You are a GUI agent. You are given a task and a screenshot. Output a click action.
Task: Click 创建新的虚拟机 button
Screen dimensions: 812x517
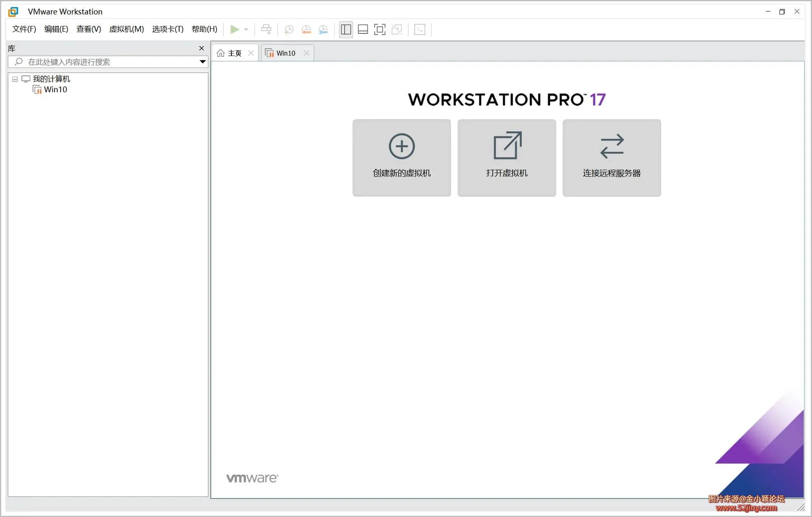coord(401,158)
